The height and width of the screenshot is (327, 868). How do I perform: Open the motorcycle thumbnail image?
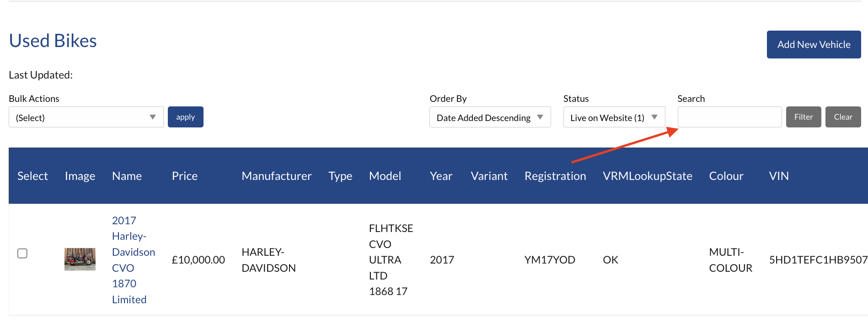tap(80, 259)
